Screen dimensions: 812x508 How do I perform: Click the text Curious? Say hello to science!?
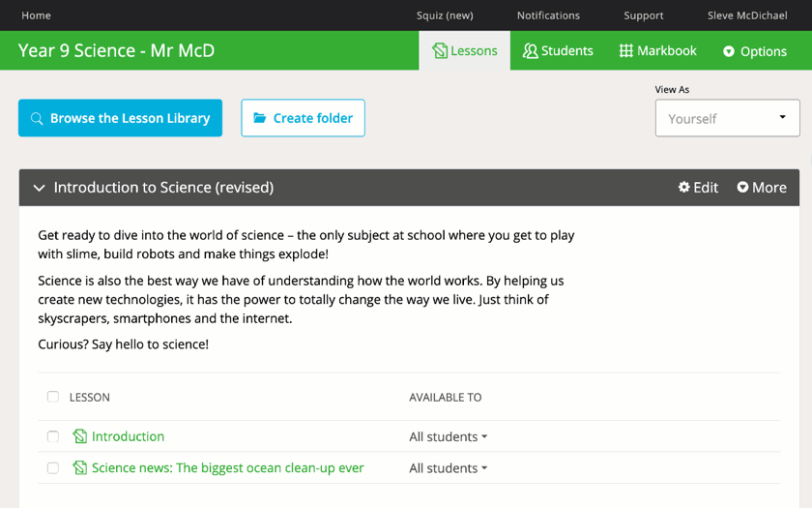(124, 344)
